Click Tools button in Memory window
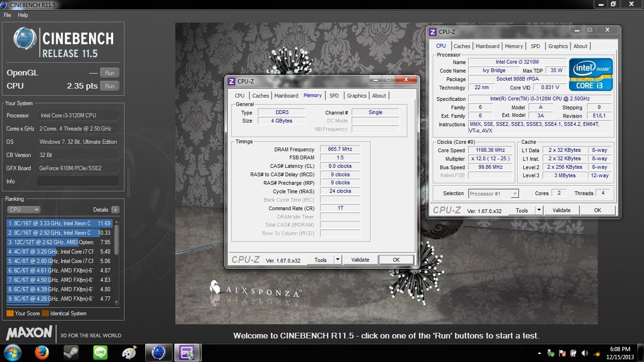 321,260
